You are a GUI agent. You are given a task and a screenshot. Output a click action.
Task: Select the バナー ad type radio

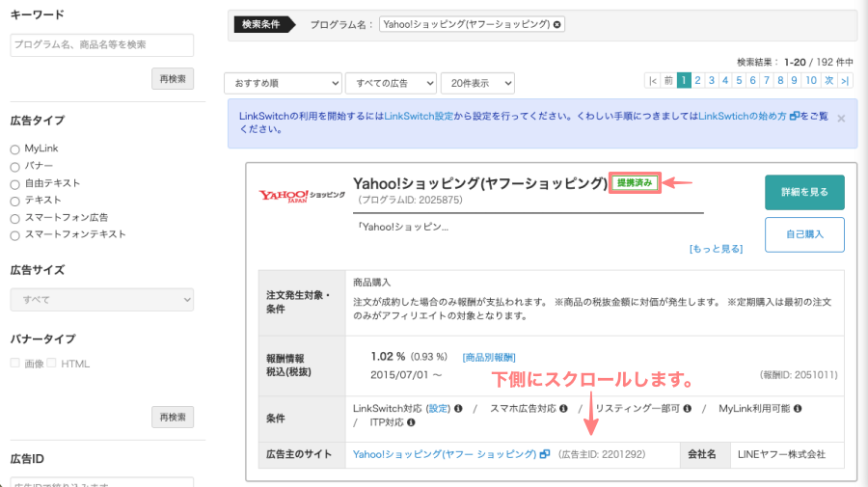[14, 167]
